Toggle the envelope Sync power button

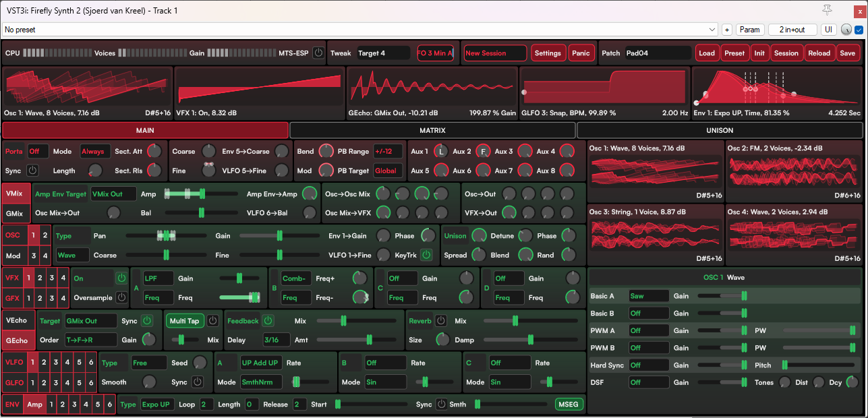click(x=441, y=405)
